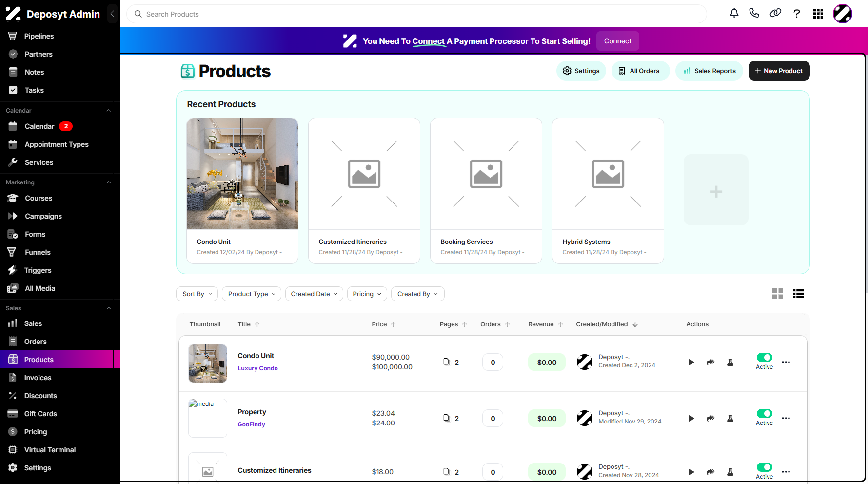Click the Connect payment processor button
This screenshot has width=868, height=484.
(x=617, y=41)
